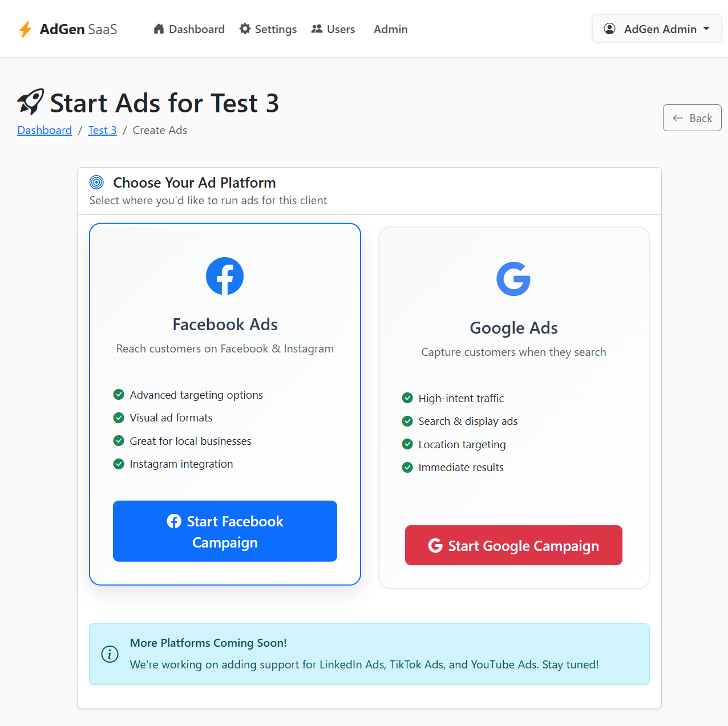Click the large Facebook logo icon
Image resolution: width=728 pixels, height=726 pixels.
coord(225,276)
